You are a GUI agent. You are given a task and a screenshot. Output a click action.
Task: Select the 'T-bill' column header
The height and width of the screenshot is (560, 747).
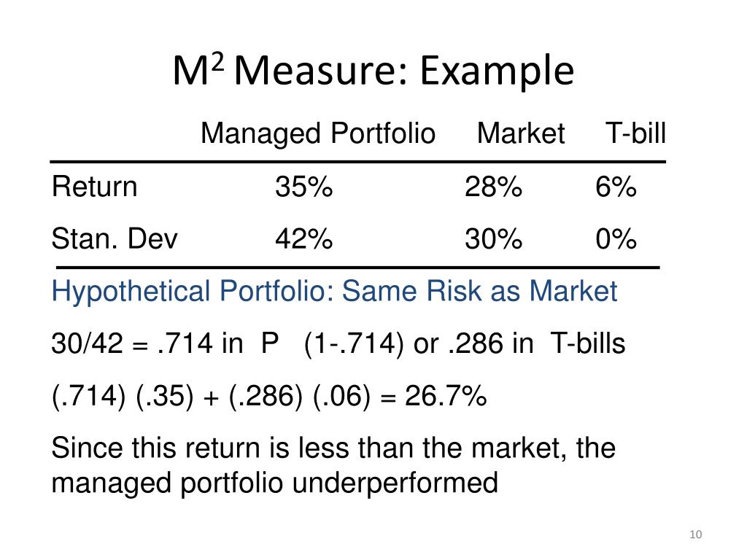pyautogui.click(x=635, y=134)
